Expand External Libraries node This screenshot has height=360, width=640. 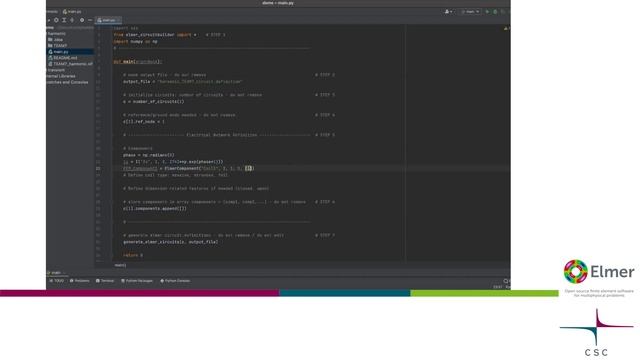[x=61, y=76]
